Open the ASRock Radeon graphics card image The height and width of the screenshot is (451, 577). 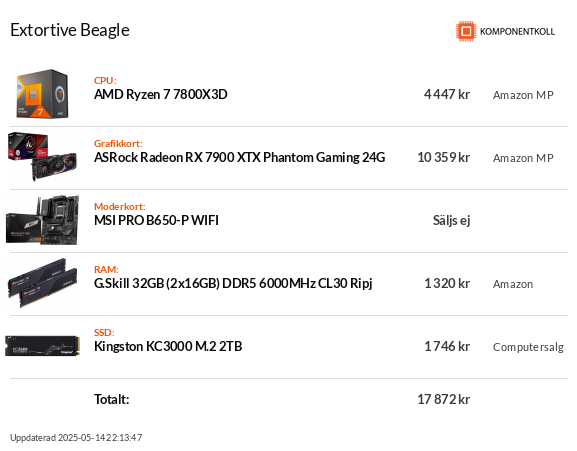[42, 157]
